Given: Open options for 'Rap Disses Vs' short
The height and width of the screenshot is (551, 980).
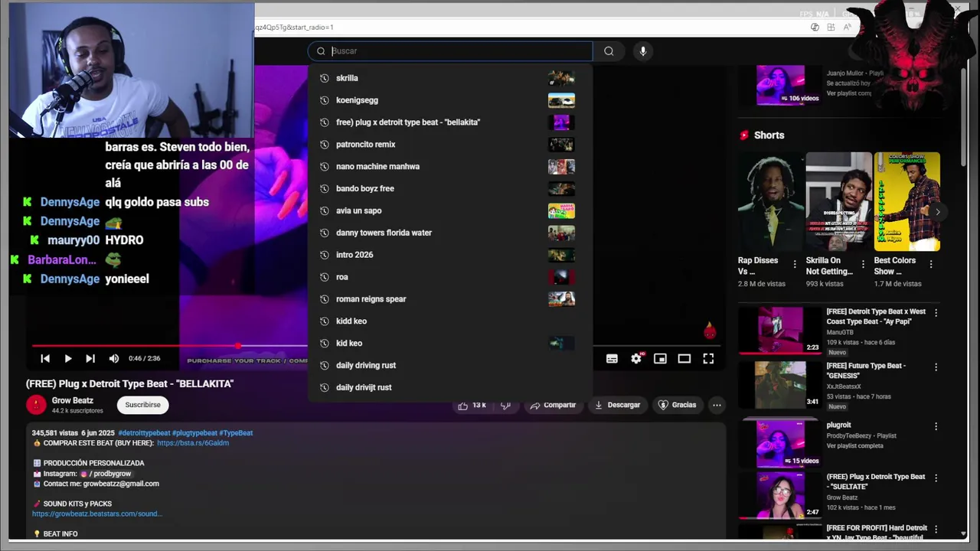Looking at the screenshot, I should click(x=794, y=265).
